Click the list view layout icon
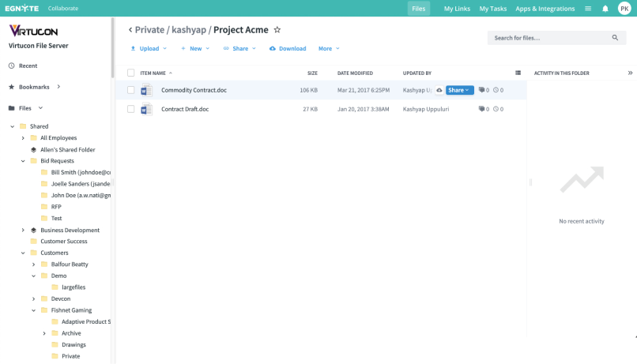 (x=518, y=73)
